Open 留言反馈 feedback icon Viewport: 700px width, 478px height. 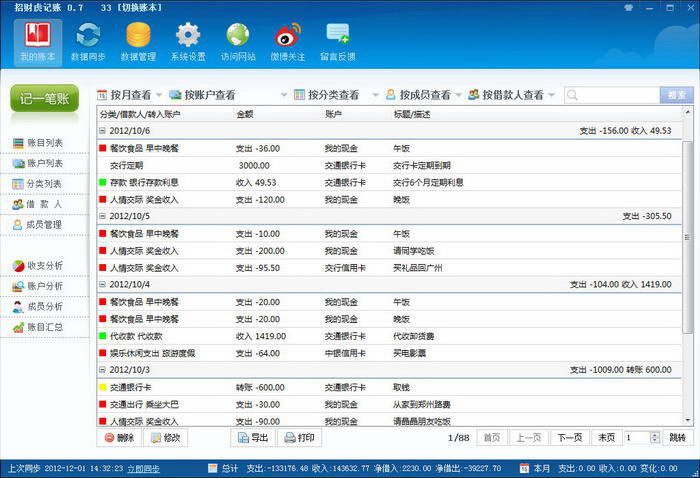pos(338,42)
